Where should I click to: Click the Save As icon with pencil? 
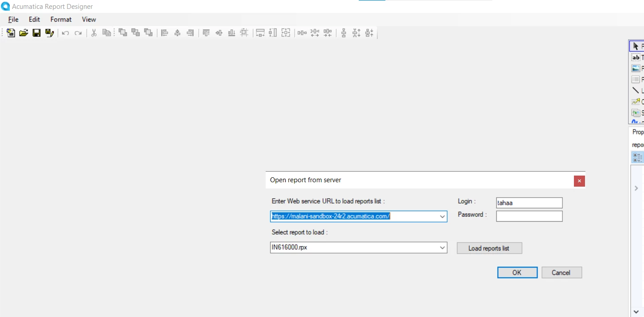point(50,33)
